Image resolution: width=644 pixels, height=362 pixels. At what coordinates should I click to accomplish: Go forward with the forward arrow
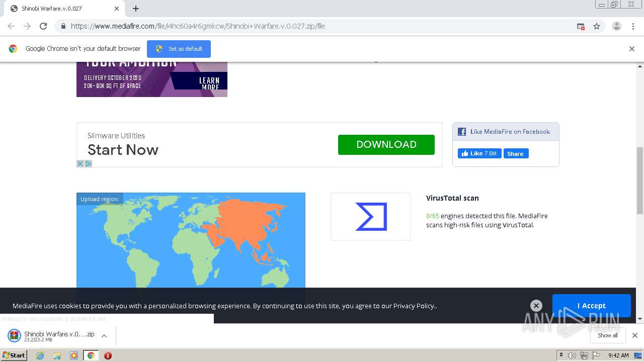tap(27, 26)
